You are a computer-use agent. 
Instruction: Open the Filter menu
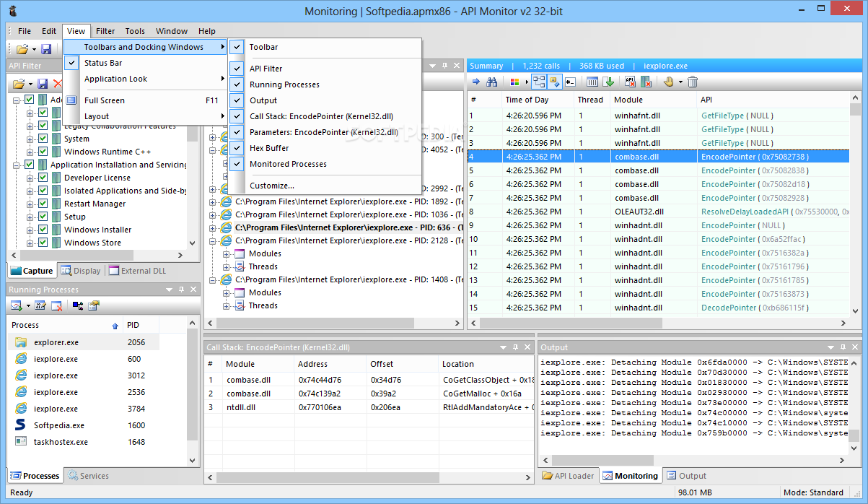pos(105,31)
